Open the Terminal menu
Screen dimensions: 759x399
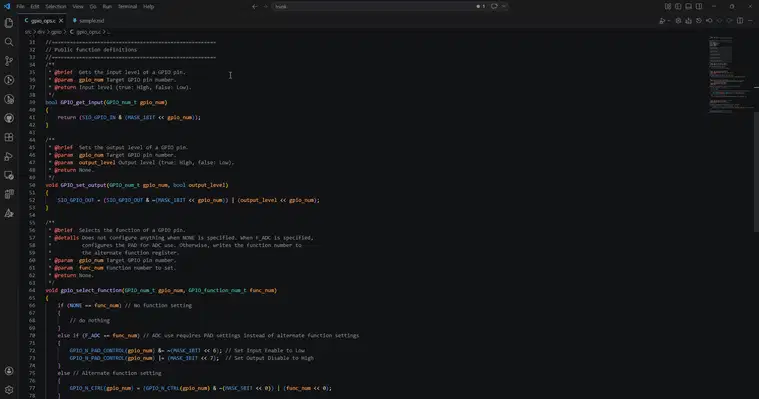[127, 6]
